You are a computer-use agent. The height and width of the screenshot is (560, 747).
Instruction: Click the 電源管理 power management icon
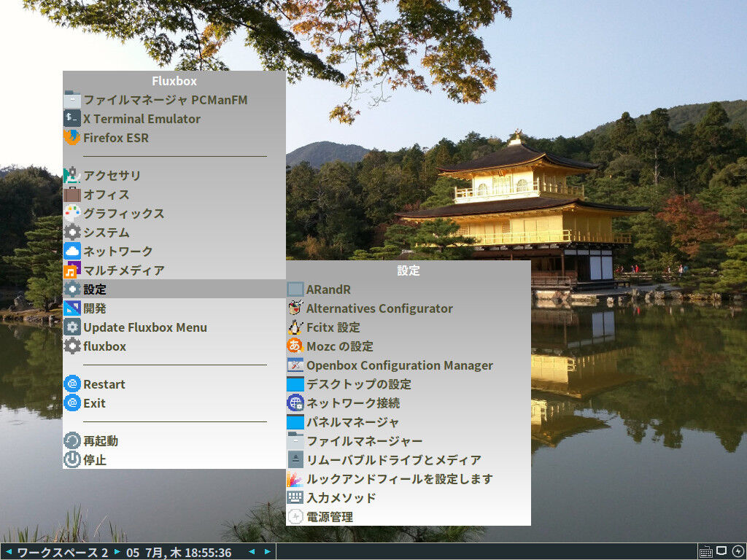[x=295, y=517]
